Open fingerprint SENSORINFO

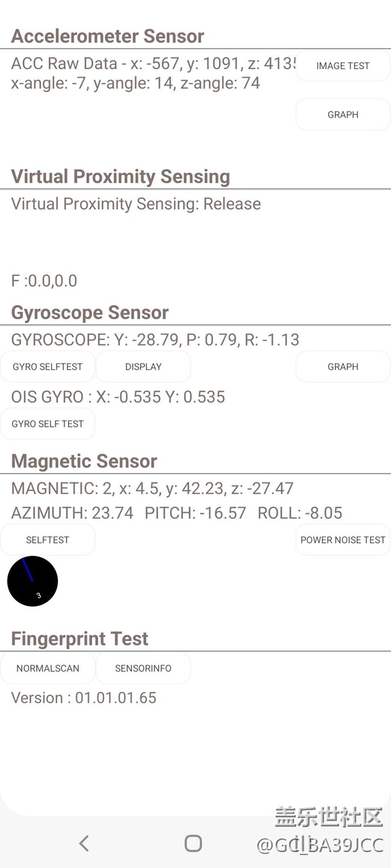[x=143, y=668]
